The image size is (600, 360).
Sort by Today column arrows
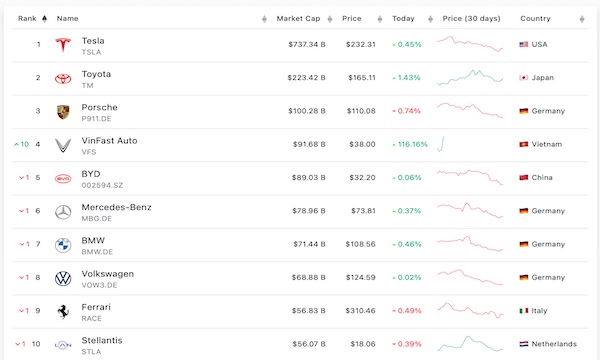(430, 19)
